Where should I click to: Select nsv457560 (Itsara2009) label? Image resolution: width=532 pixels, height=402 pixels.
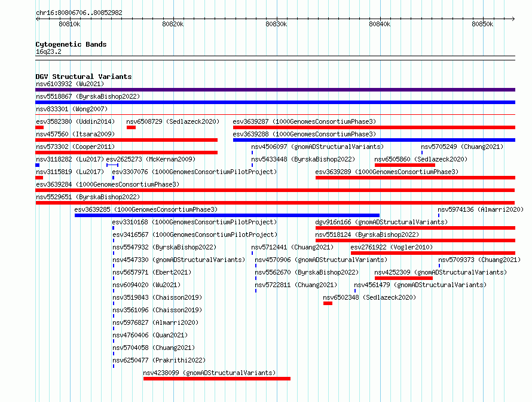point(75,134)
